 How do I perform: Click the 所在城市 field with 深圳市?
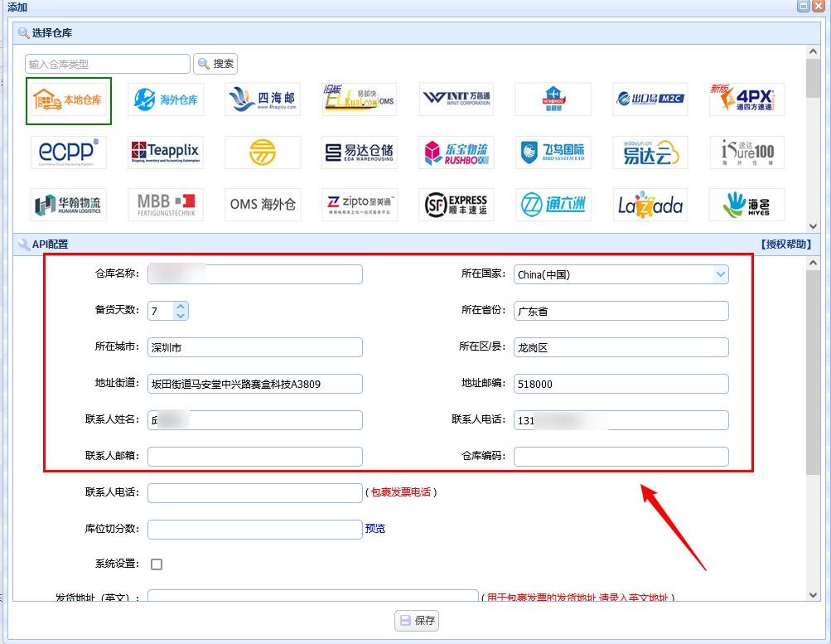pyautogui.click(x=255, y=348)
